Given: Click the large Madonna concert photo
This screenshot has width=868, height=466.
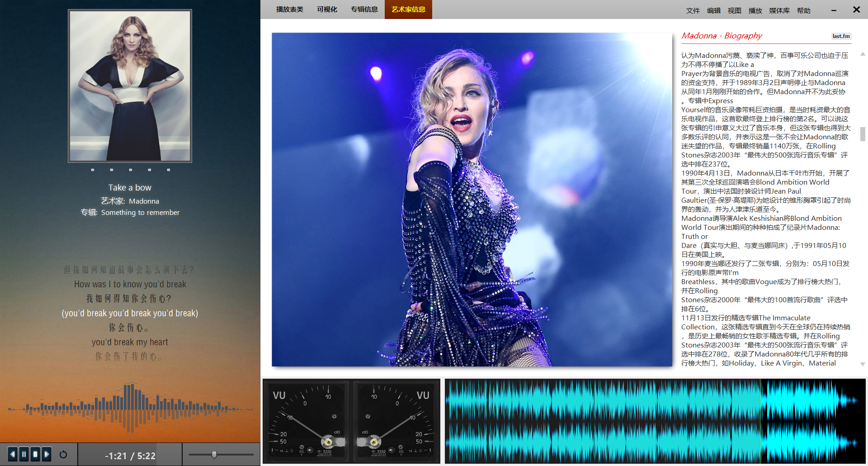Looking at the screenshot, I should pyautogui.click(x=472, y=200).
